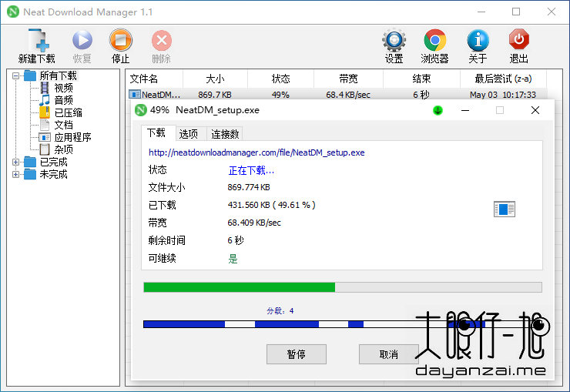The image size is (570, 392).
Task: Switch to the 连接数 (connections) tab
Action: click(x=225, y=134)
